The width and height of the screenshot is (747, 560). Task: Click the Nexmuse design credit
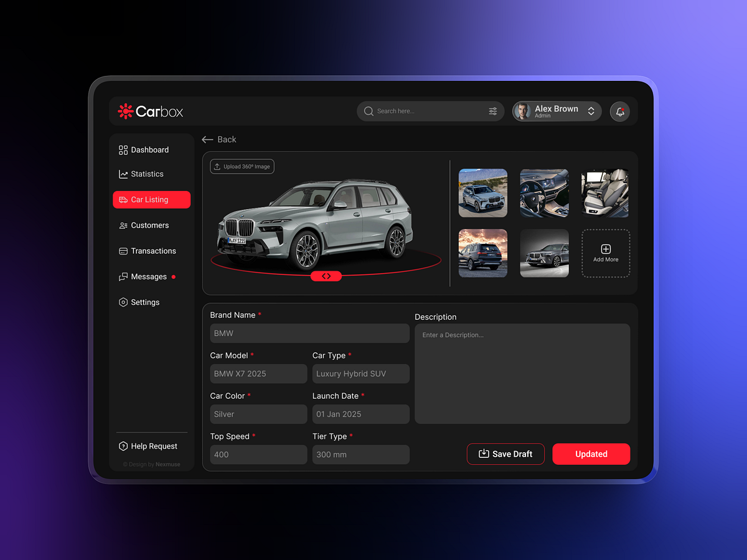click(168, 464)
